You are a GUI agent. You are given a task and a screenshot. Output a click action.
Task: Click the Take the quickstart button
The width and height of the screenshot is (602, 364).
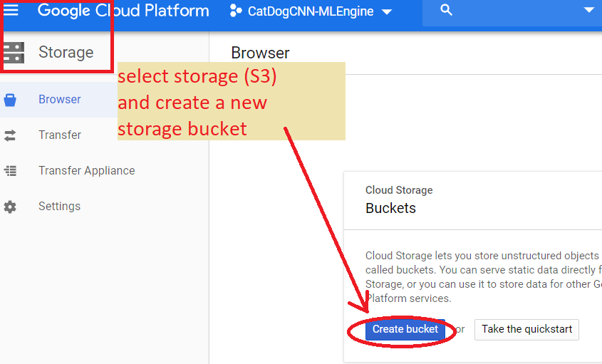click(x=526, y=329)
